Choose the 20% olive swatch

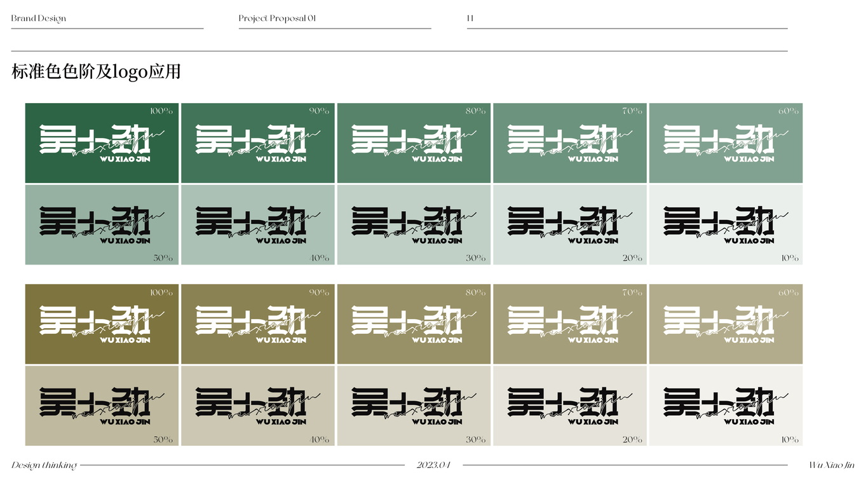(570, 406)
